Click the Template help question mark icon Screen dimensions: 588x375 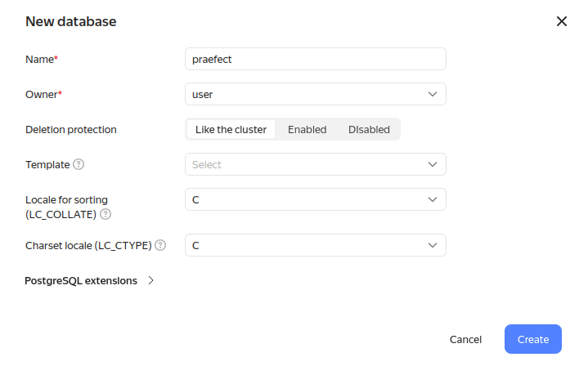pos(79,164)
